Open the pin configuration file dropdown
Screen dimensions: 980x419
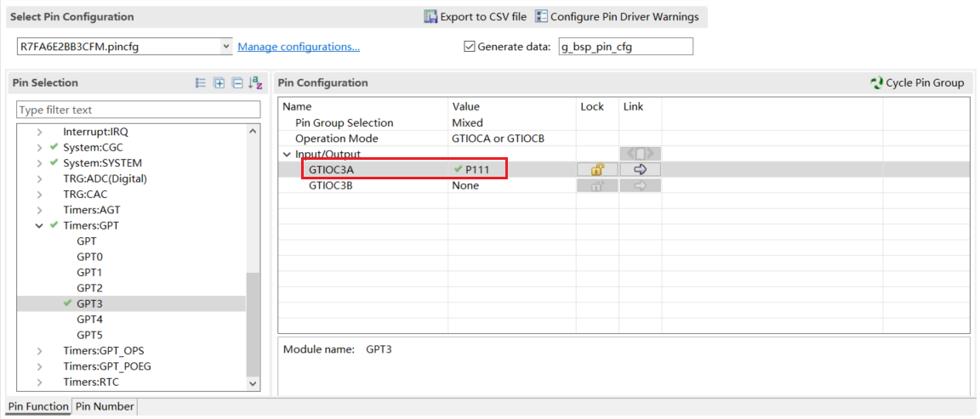tap(226, 47)
